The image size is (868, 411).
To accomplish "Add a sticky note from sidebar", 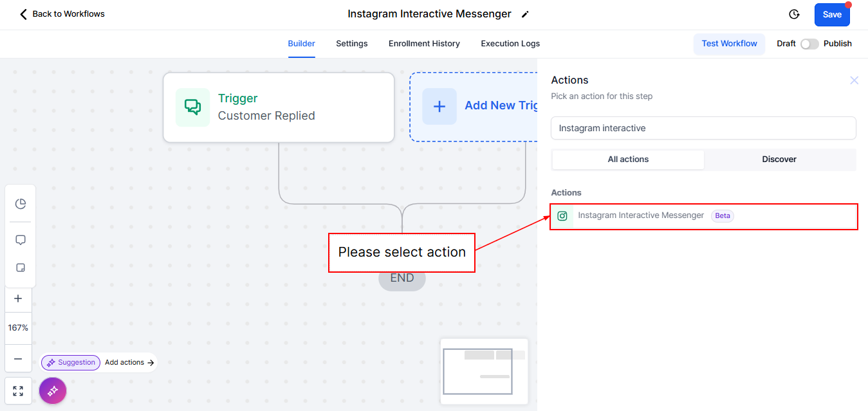I will tap(20, 268).
